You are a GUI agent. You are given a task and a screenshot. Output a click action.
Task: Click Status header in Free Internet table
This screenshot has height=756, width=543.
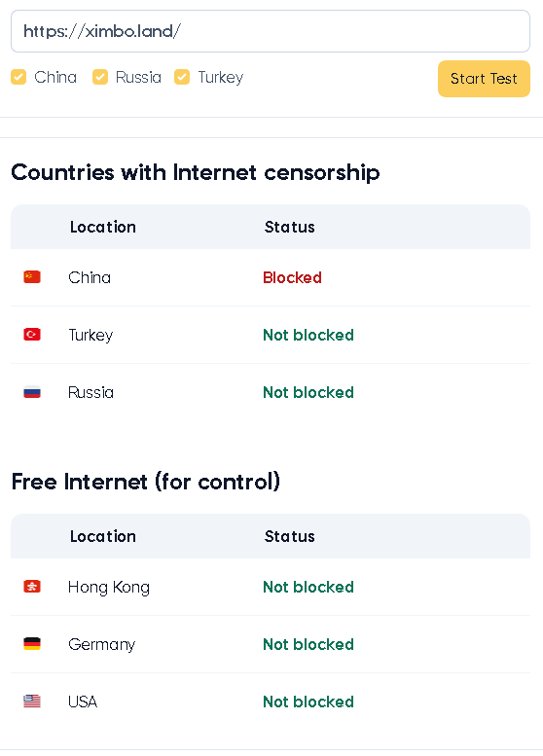pos(289,537)
